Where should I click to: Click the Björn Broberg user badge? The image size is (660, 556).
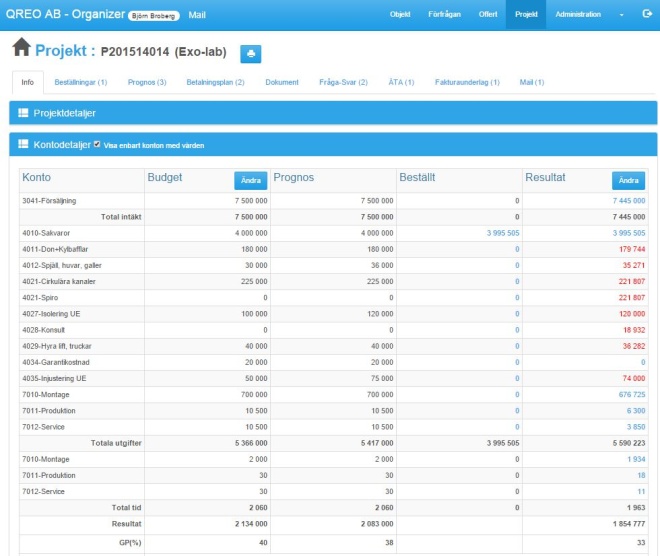point(154,16)
